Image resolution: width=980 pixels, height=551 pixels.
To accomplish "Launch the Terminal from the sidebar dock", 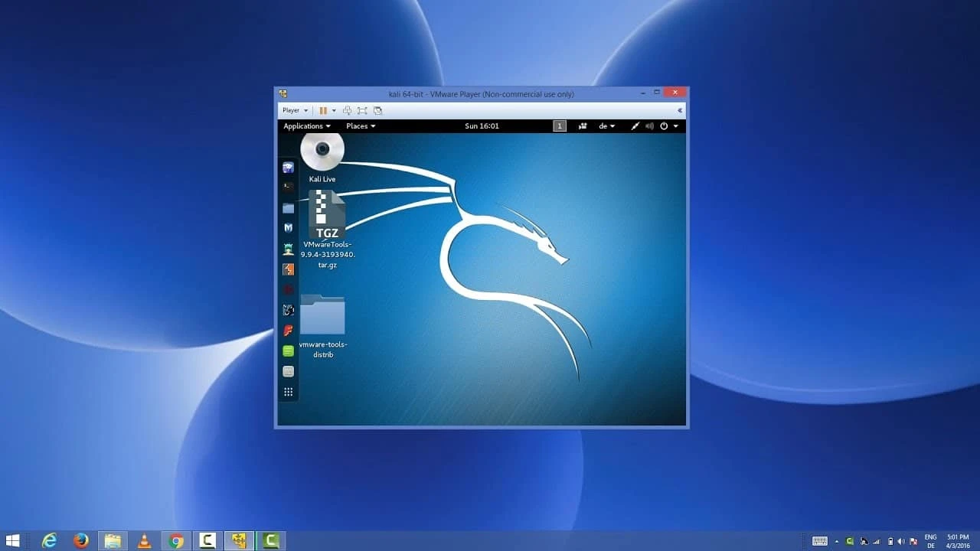I will (288, 187).
